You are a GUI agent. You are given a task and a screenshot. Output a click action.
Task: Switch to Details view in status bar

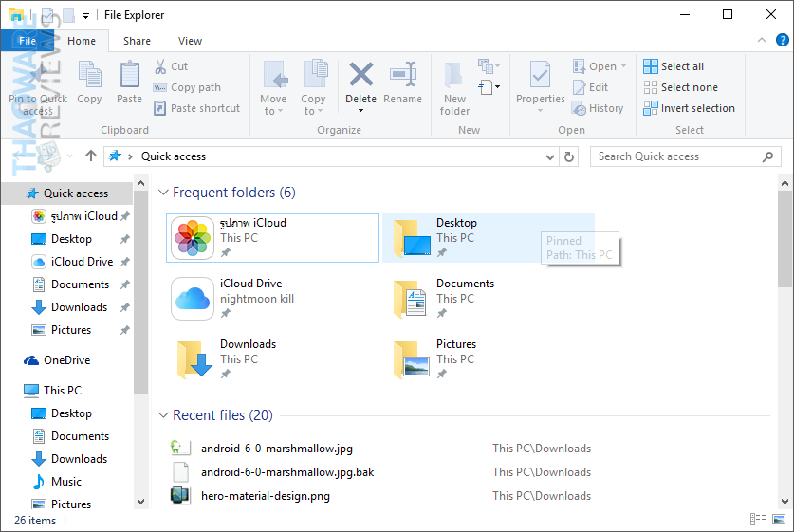pyautogui.click(x=758, y=519)
